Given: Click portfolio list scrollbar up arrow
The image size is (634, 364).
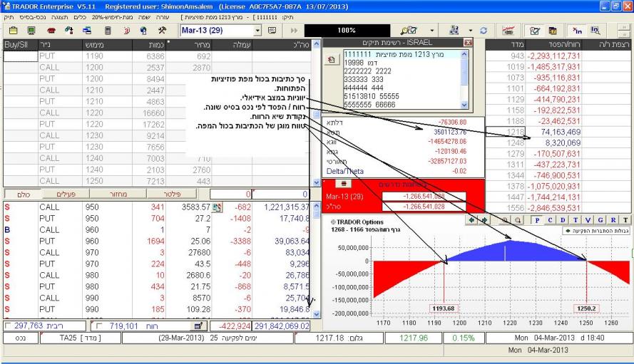Looking at the screenshot, I should coord(464,53).
